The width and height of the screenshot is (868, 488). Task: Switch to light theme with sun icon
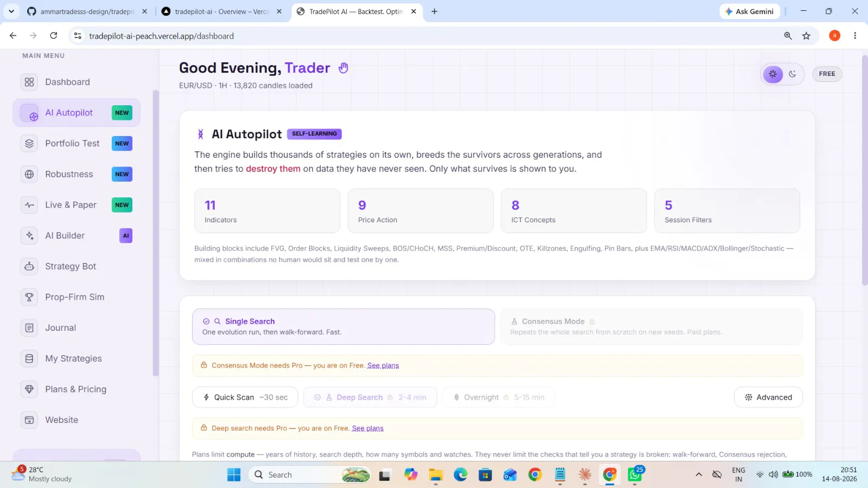pos(773,74)
